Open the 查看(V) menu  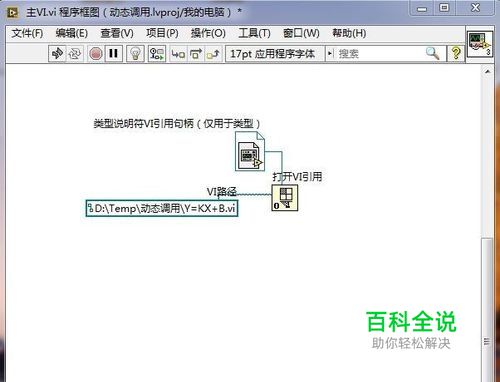click(x=117, y=33)
